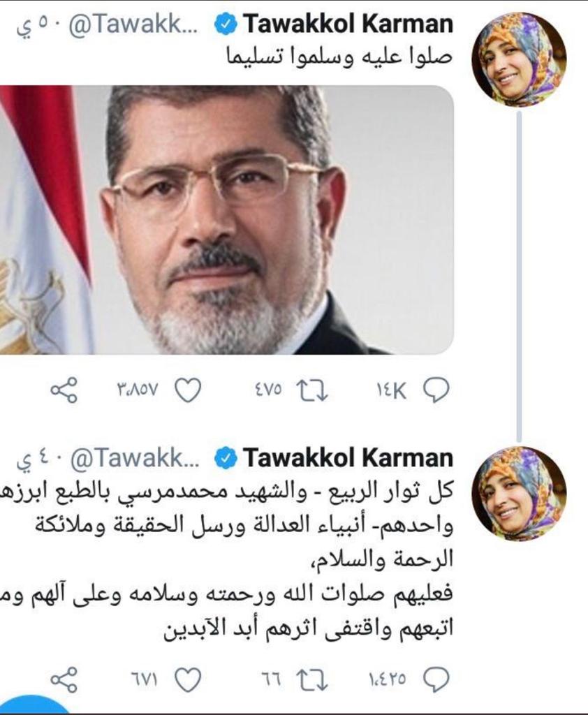This screenshot has height=715, width=588.
Task: Open Tawakkol Karman name on first tweet
Action: tap(348, 24)
